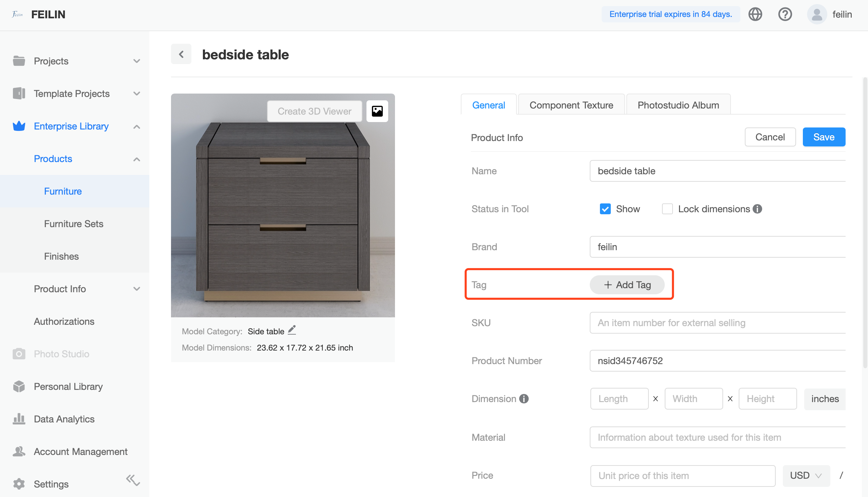Viewport: 868px width, 497px height.
Task: Click info icon next to Lock dimensions
Action: pyautogui.click(x=758, y=209)
